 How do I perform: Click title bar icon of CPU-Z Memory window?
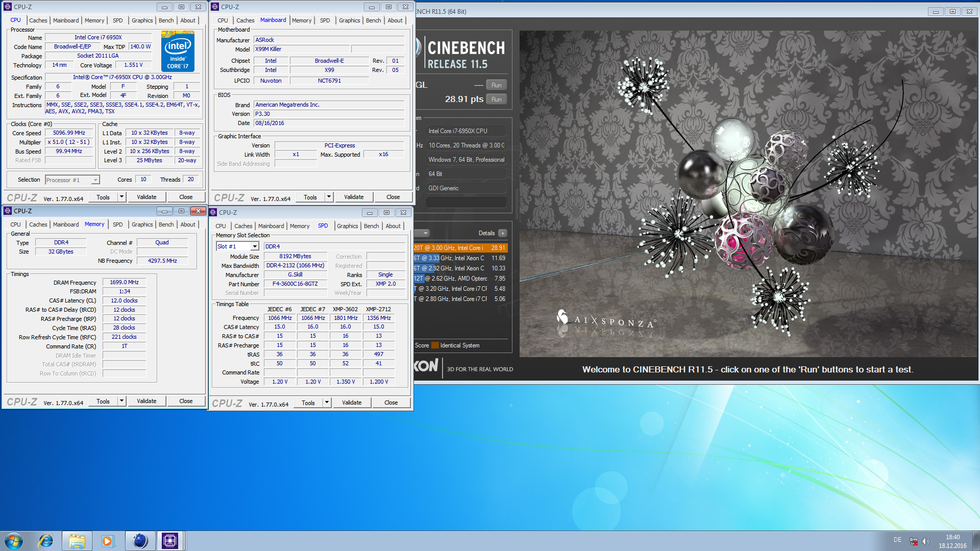pos(8,211)
